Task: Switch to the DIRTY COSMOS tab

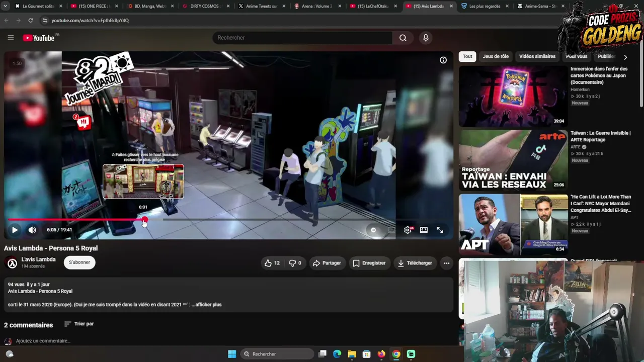Action: pyautogui.click(x=205, y=6)
